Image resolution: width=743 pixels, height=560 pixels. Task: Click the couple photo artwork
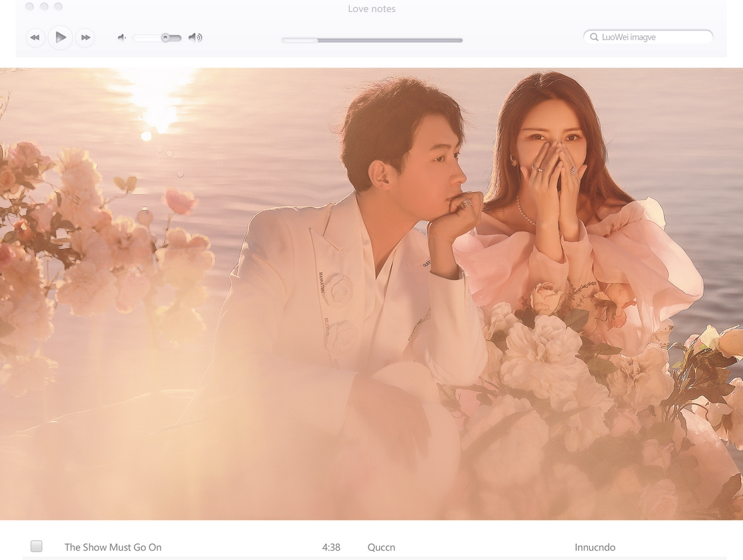pyautogui.click(x=372, y=294)
